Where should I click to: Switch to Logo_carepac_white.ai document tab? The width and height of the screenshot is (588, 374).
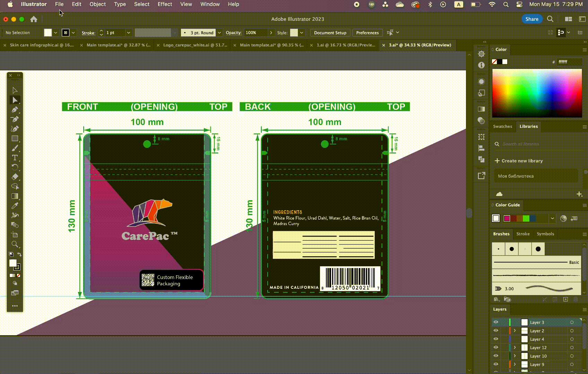pos(195,45)
